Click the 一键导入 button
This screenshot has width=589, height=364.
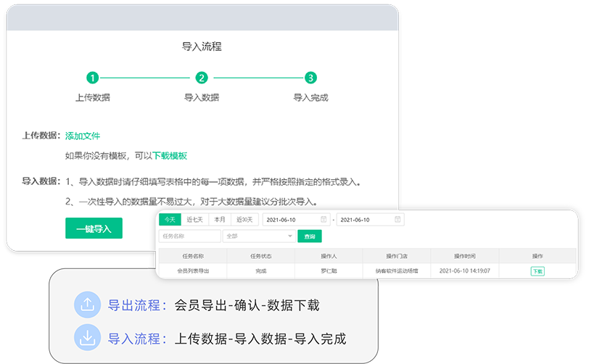94,228
